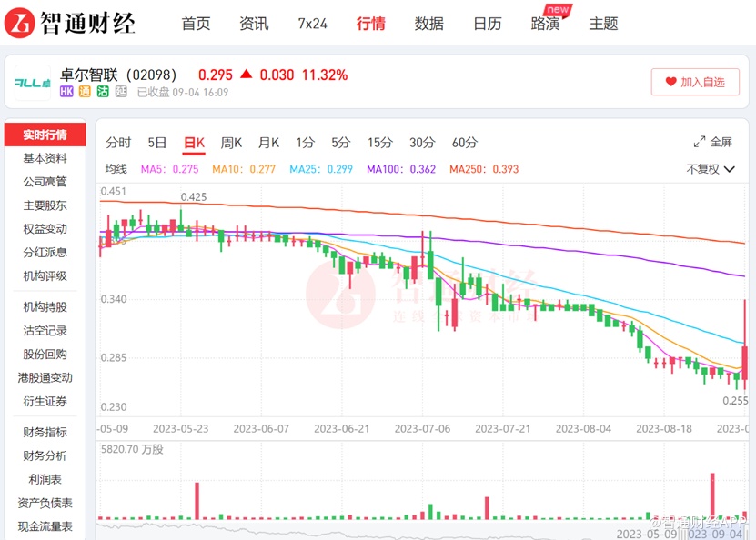This screenshot has height=540, width=756.
Task: Click the 11.32% change percentage
Action: (x=325, y=75)
